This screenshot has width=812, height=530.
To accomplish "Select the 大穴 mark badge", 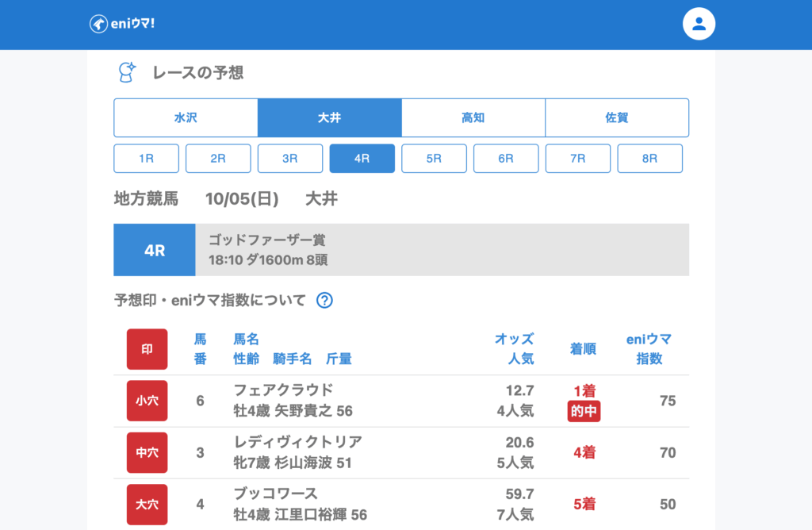I will [147, 504].
